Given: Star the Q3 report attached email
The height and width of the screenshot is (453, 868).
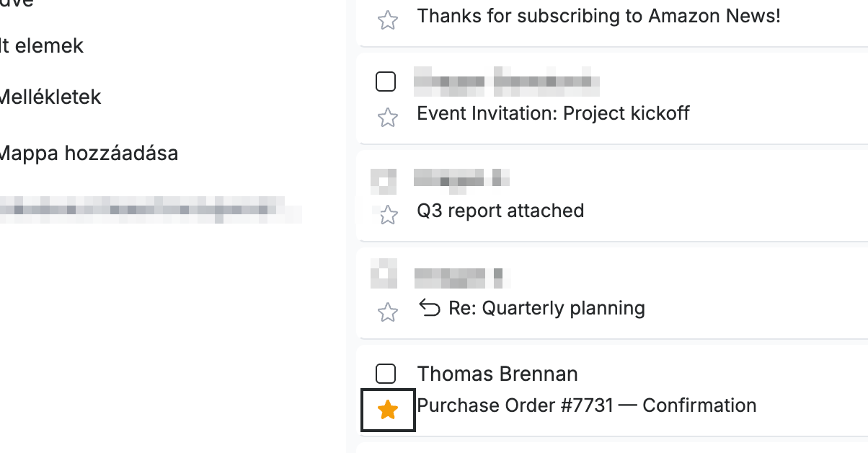Looking at the screenshot, I should [x=388, y=214].
